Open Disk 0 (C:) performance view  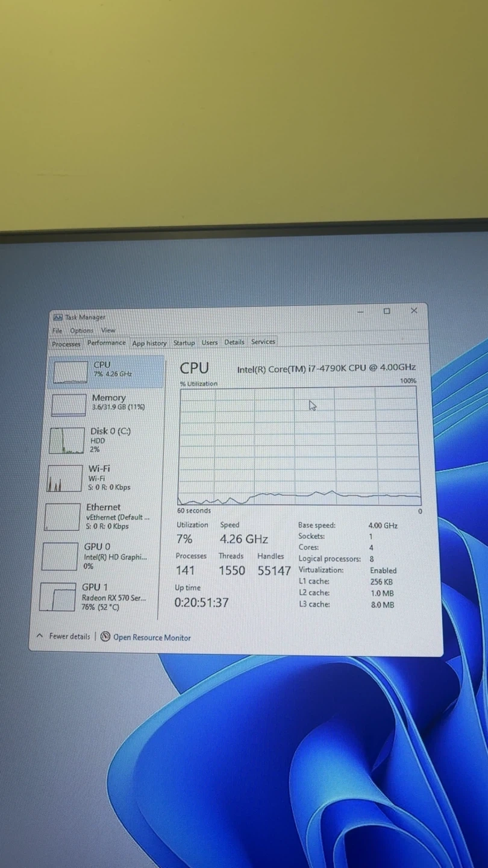pos(110,439)
